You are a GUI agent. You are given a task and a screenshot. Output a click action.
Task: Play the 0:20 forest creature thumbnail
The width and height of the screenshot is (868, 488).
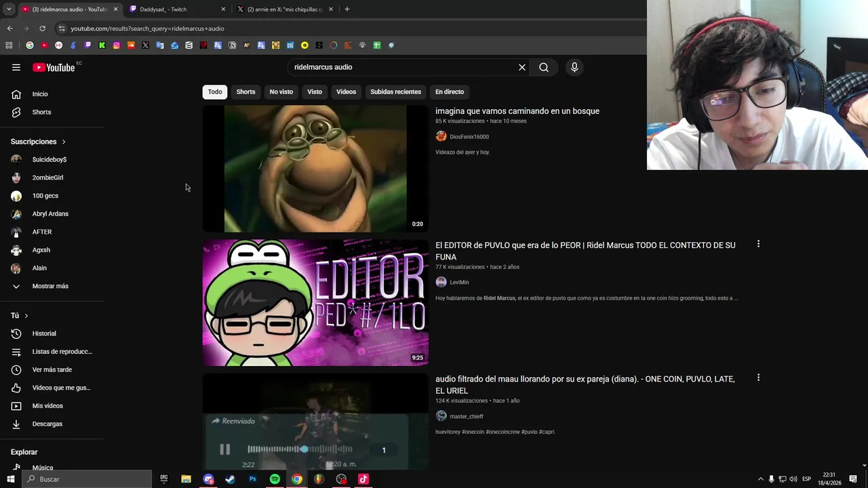click(x=315, y=169)
